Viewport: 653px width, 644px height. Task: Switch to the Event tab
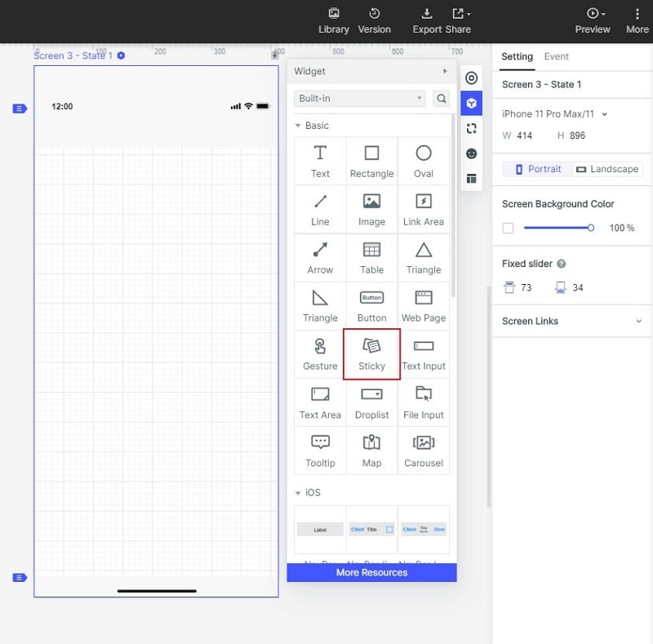pyautogui.click(x=556, y=56)
